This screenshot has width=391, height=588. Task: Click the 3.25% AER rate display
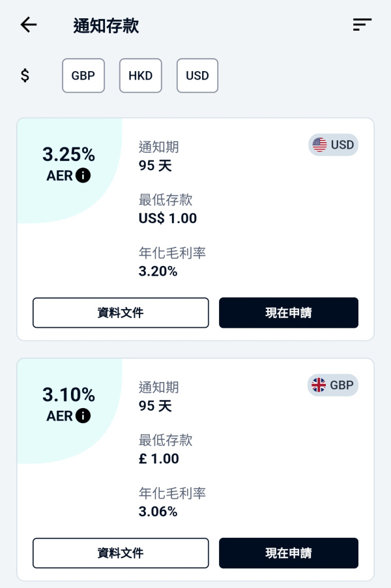tap(68, 155)
